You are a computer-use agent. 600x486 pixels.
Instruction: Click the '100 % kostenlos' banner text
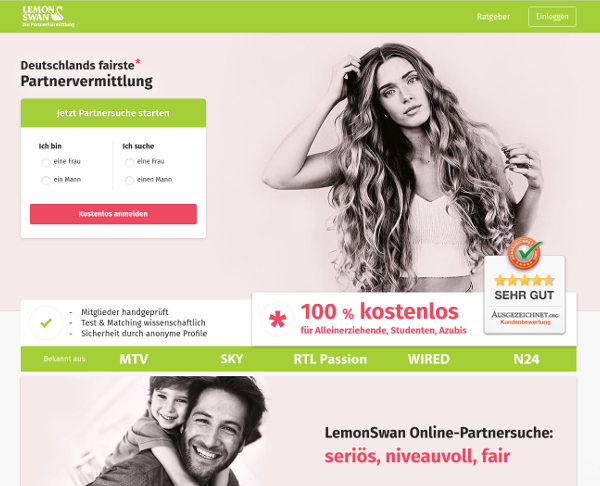(379, 311)
